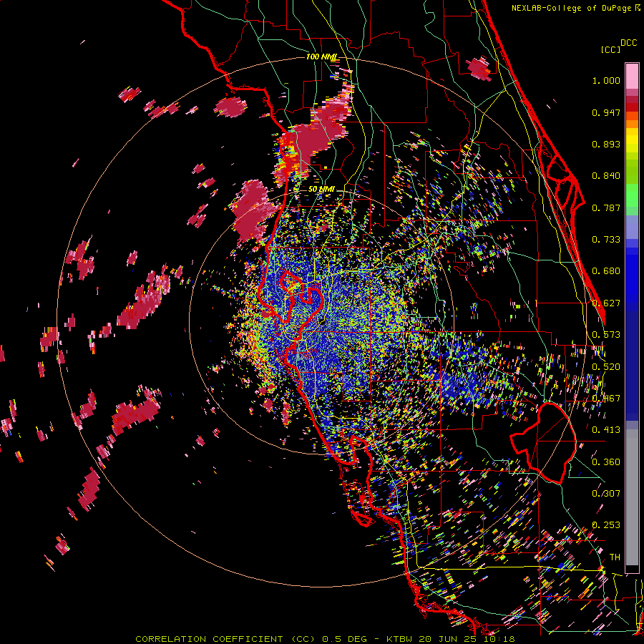
Task: Select the 50 NMI range ring label
Action: point(321,190)
